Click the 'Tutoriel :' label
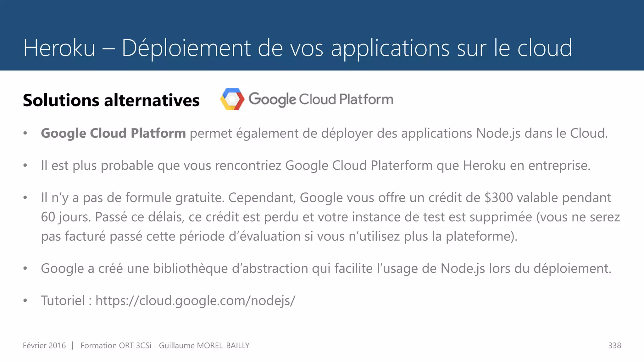This screenshot has width=644, height=362. (x=66, y=301)
